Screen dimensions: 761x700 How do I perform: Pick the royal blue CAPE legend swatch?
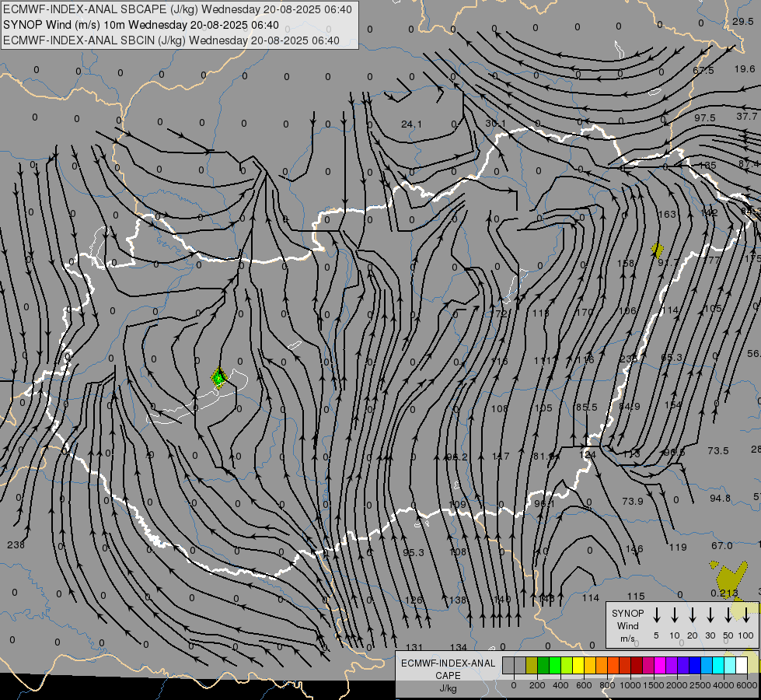(695, 665)
